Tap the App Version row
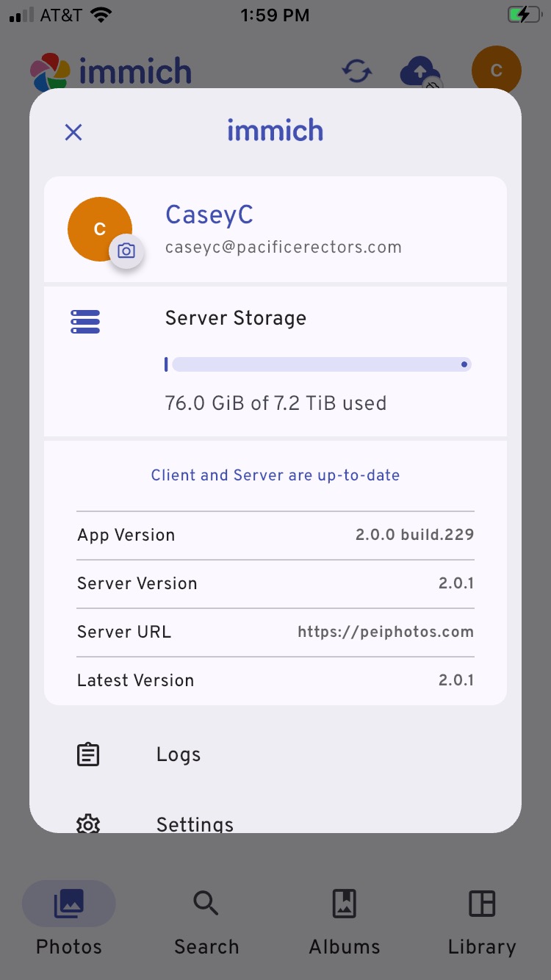The image size is (551, 980). pyautogui.click(x=275, y=535)
